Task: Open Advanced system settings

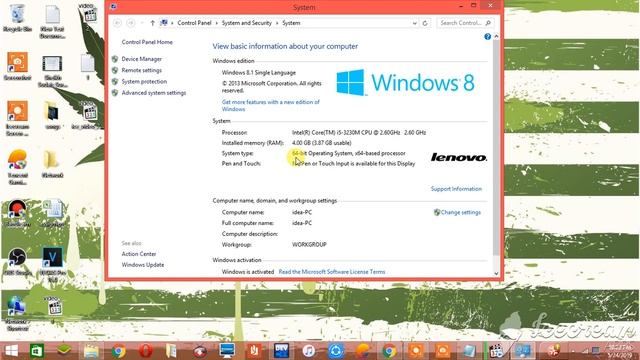Action: [x=153, y=93]
